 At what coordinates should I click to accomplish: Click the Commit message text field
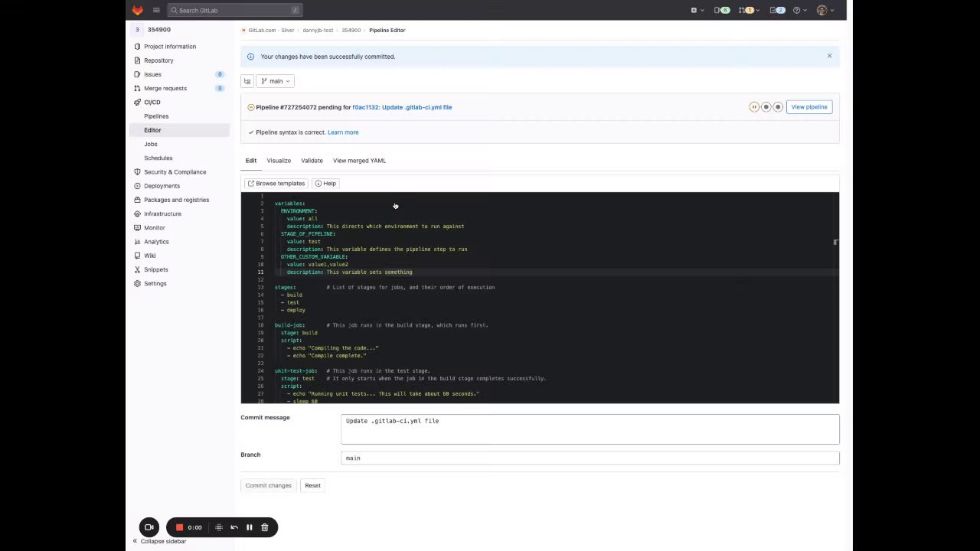[x=590, y=429]
